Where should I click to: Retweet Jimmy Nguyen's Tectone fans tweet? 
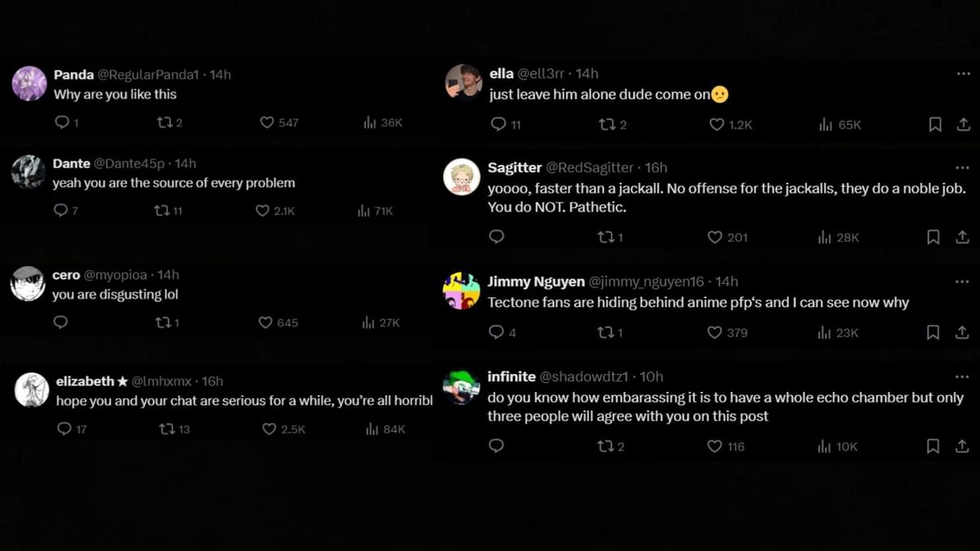(x=606, y=332)
